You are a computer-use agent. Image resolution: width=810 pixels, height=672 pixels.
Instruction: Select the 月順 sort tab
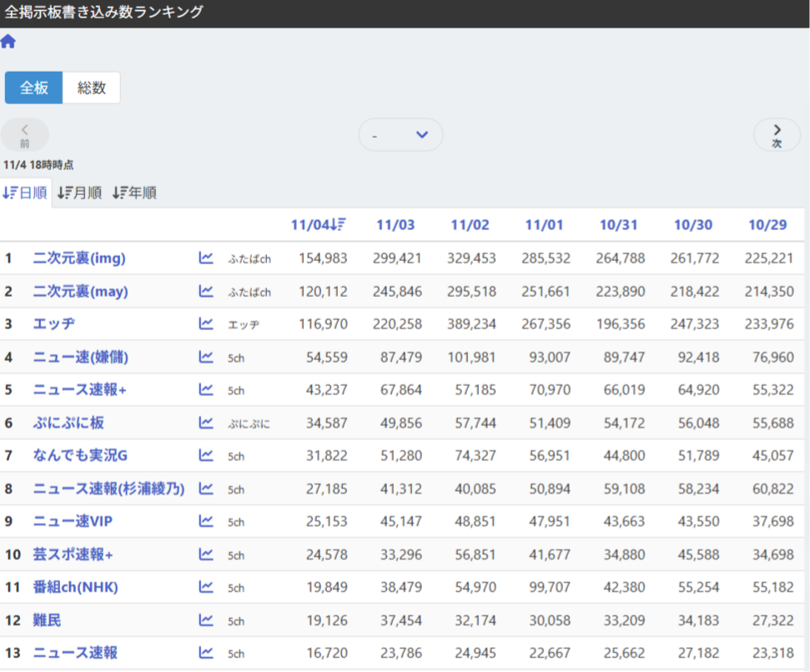79,193
